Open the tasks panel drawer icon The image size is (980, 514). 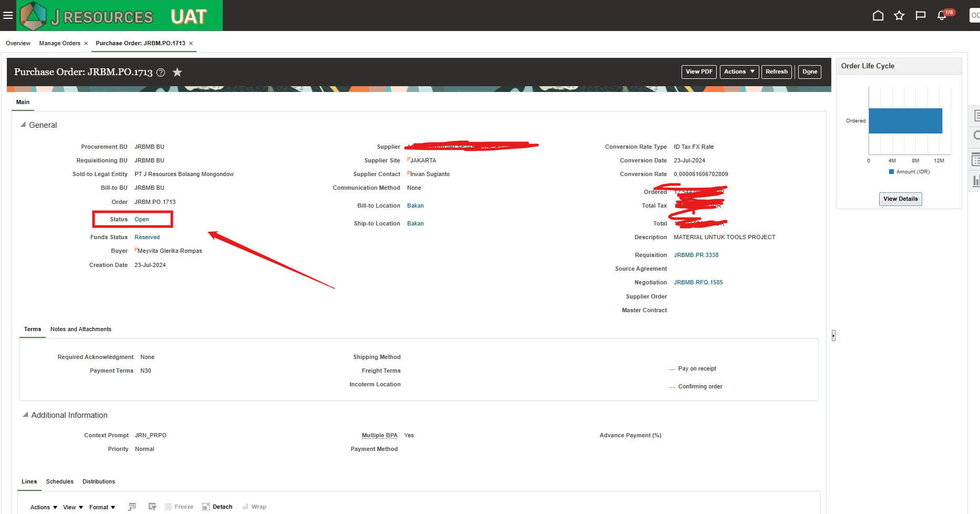(x=976, y=115)
